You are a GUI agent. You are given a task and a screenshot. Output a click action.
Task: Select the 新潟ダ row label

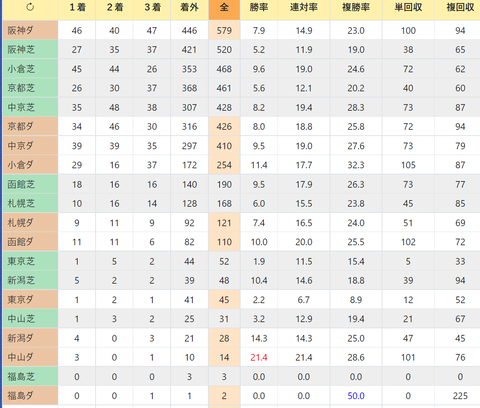pyautogui.click(x=30, y=338)
